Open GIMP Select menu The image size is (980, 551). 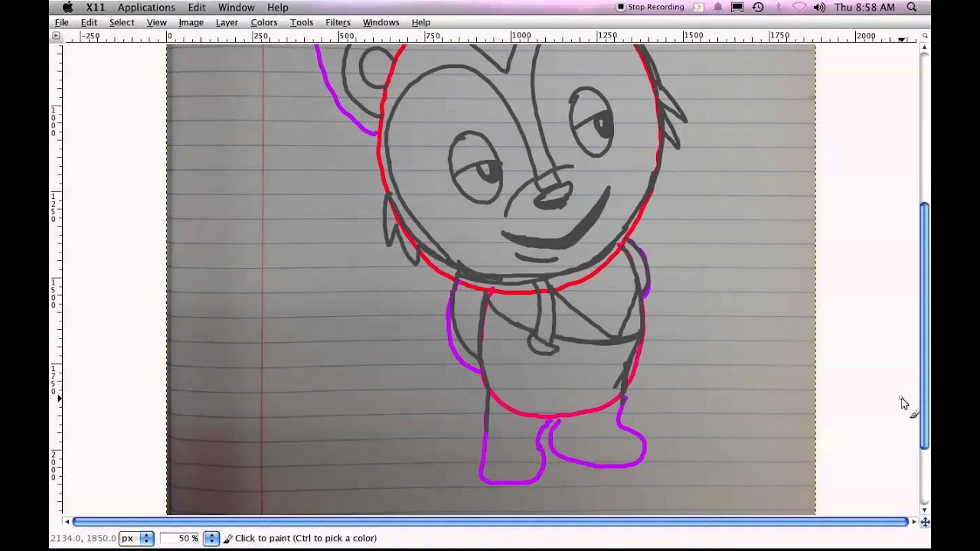point(122,22)
